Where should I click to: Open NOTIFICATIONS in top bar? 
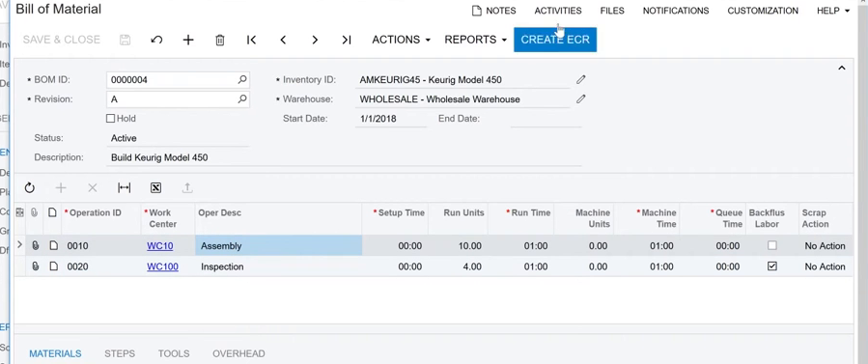coord(676,11)
